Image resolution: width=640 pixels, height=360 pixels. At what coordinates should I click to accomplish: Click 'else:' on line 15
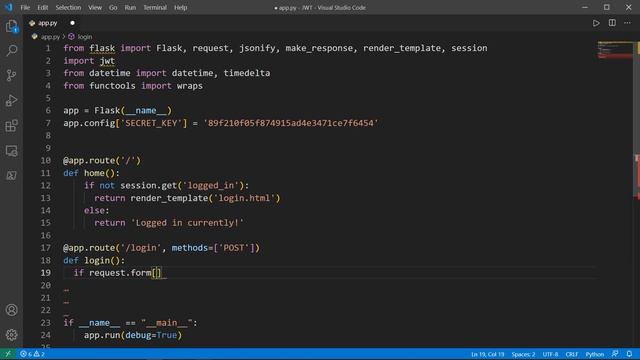pyautogui.click(x=97, y=211)
